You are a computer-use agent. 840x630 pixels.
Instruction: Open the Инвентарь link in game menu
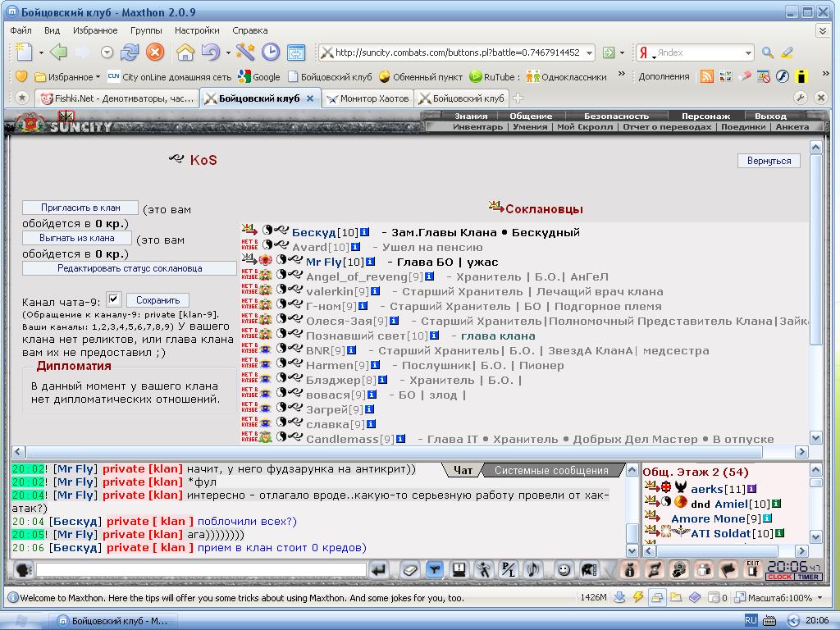(x=477, y=127)
